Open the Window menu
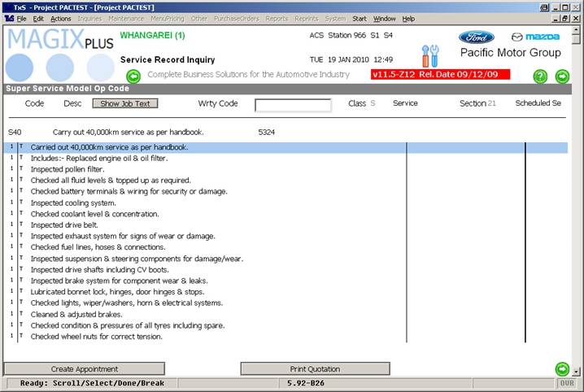The image size is (584, 392). coord(385,18)
